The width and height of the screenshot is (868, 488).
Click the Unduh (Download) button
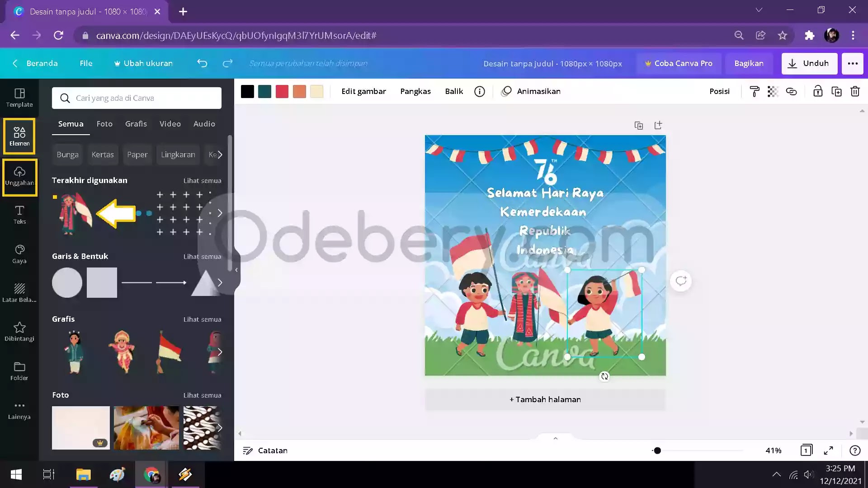[x=809, y=63]
